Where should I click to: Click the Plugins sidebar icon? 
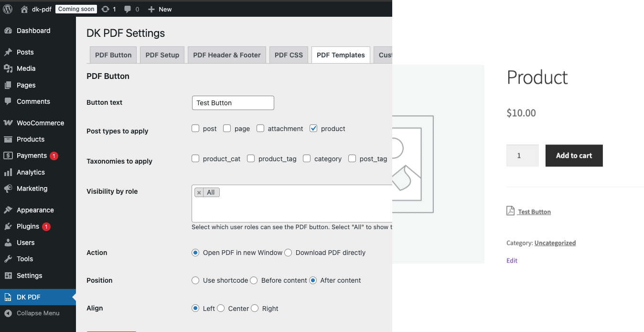tap(8, 226)
